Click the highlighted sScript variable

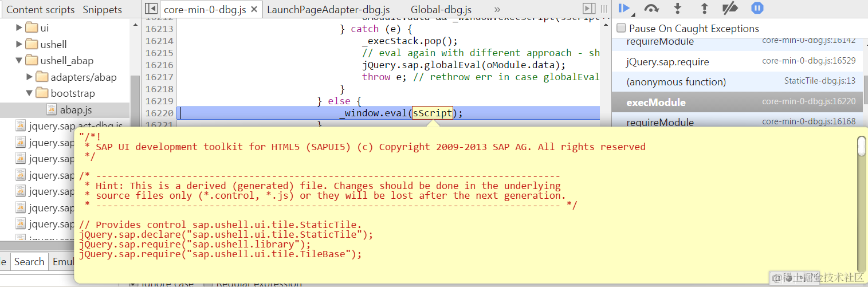[433, 113]
